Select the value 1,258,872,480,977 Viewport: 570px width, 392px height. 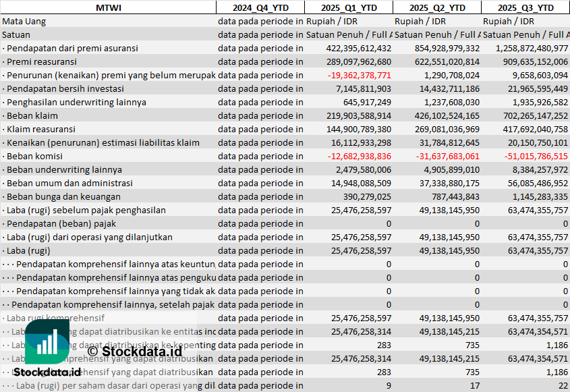point(532,49)
